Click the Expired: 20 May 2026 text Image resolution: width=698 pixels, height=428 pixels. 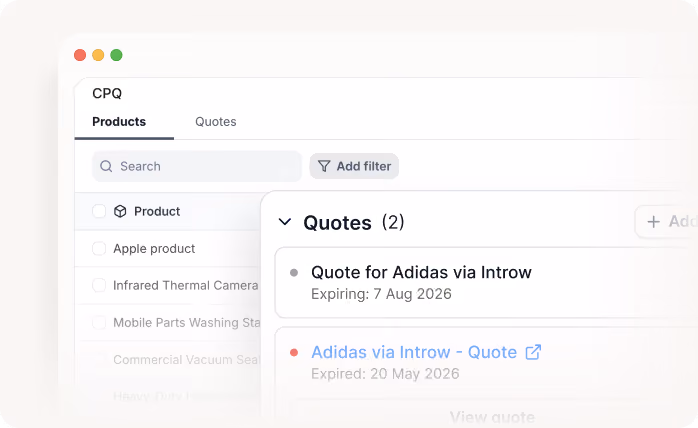[x=385, y=374]
